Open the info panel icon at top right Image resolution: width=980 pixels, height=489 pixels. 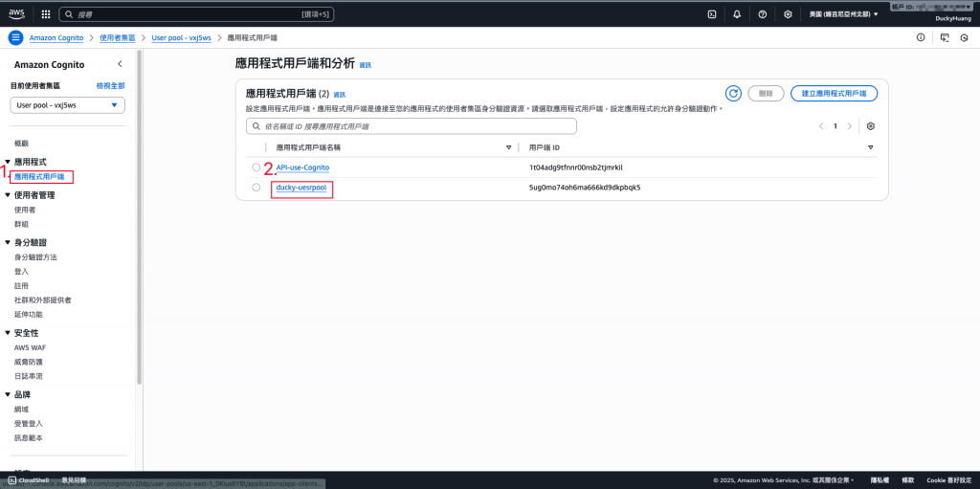click(x=920, y=37)
